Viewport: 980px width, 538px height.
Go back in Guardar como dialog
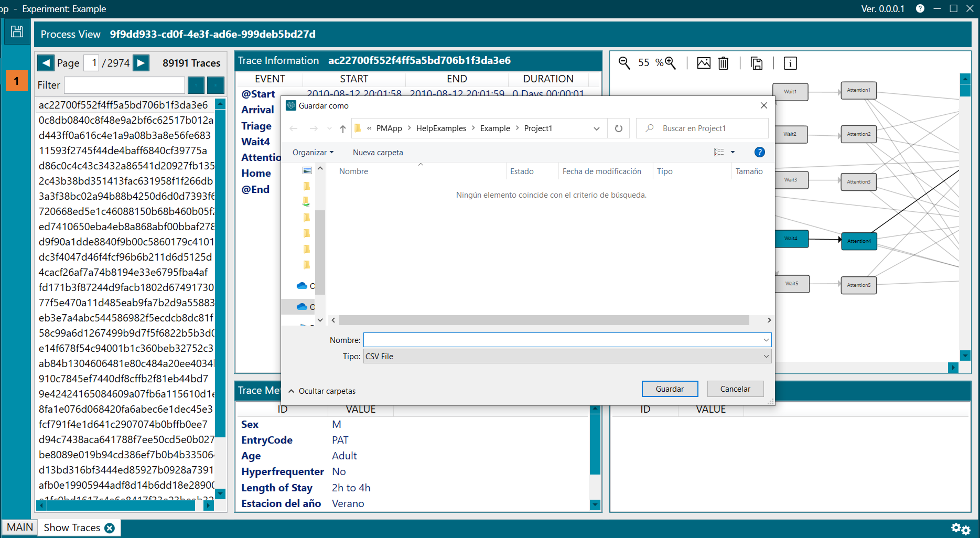[x=293, y=129]
